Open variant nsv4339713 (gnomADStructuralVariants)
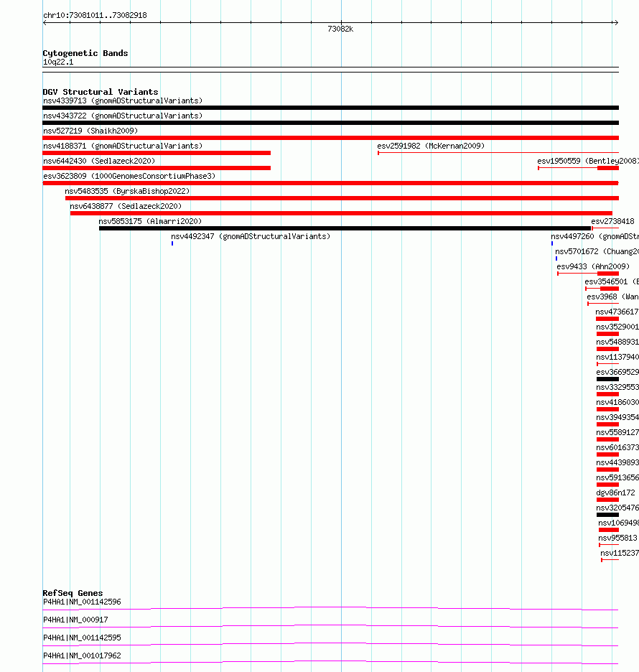The height and width of the screenshot is (672, 639). (123, 101)
